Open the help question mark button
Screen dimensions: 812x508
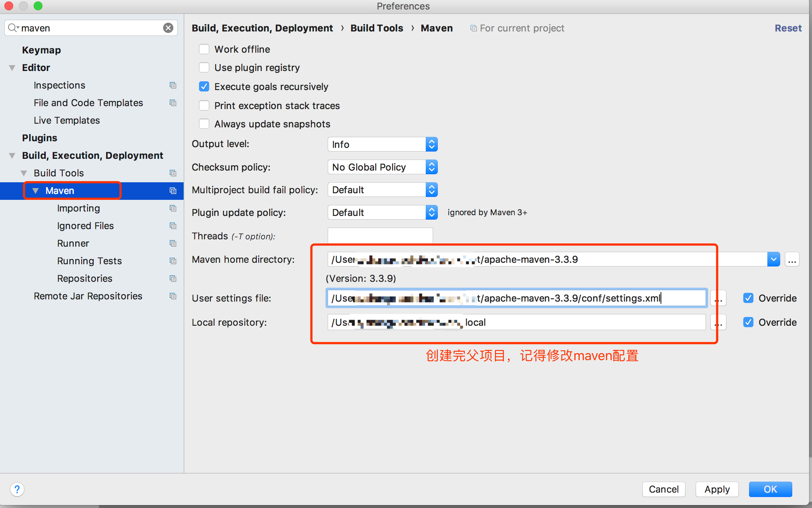click(x=17, y=489)
